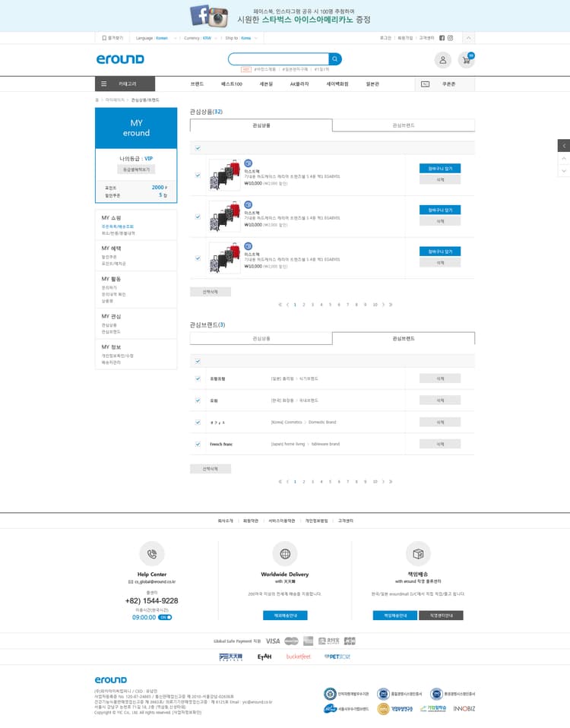Open the 베스트100 menu item
Image resolution: width=570 pixels, height=728 pixels.
tap(232, 84)
